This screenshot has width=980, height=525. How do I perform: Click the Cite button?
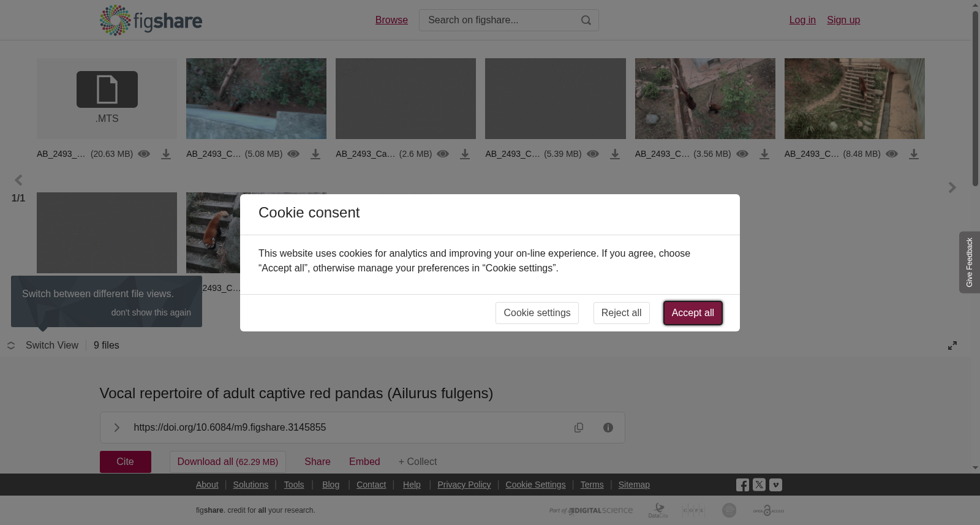[x=126, y=462]
